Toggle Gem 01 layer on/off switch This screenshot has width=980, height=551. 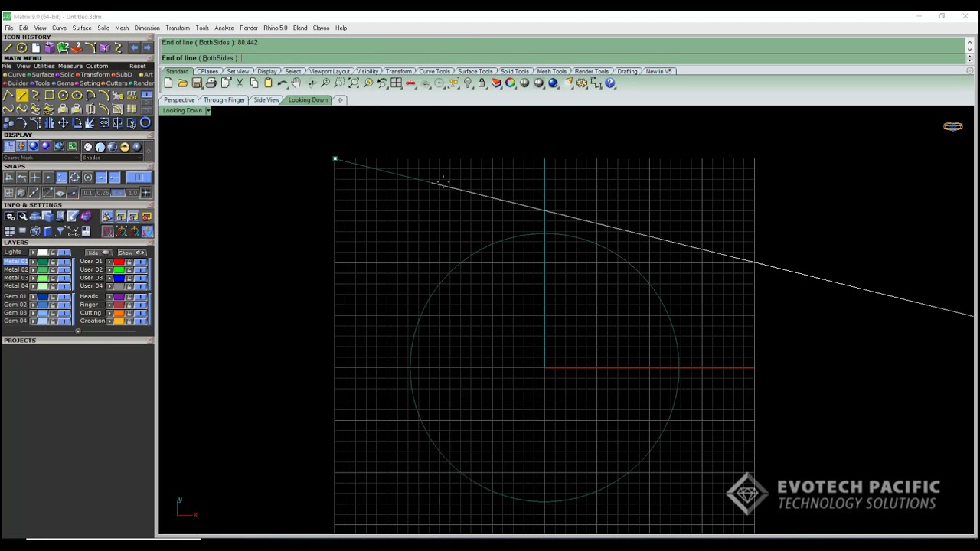point(64,297)
